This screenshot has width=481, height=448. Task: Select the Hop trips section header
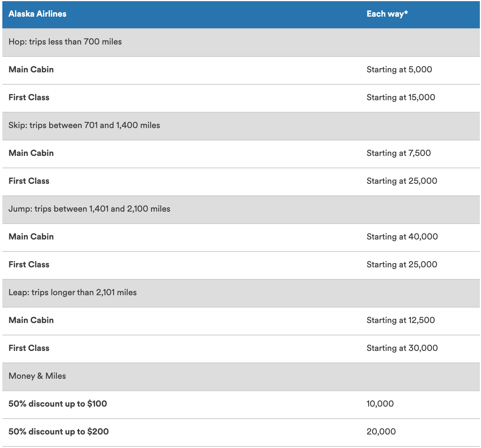(65, 42)
